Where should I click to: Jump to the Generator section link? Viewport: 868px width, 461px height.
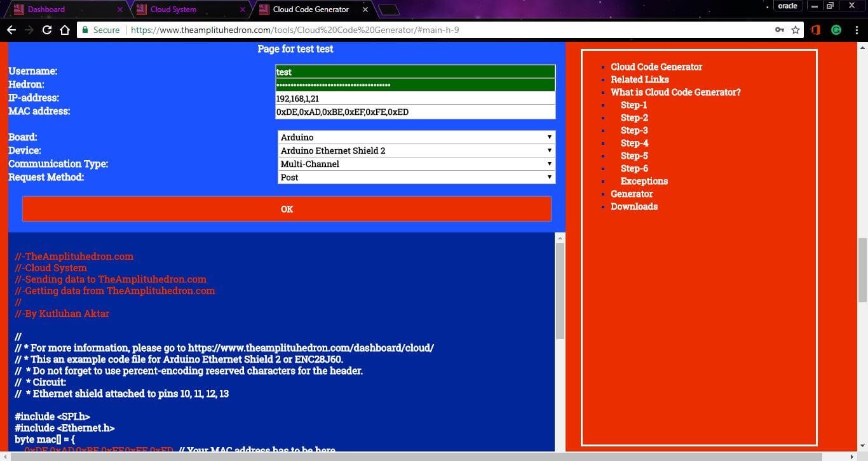tap(632, 194)
